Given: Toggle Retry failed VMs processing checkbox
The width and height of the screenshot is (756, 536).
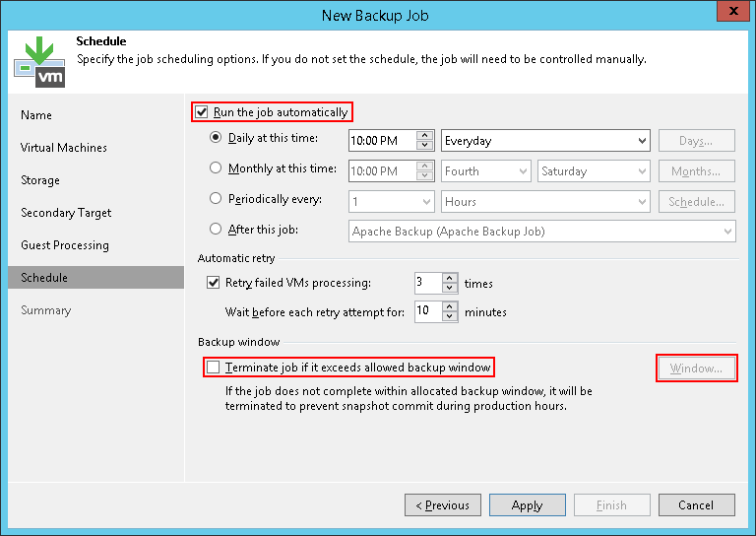Looking at the screenshot, I should [216, 283].
